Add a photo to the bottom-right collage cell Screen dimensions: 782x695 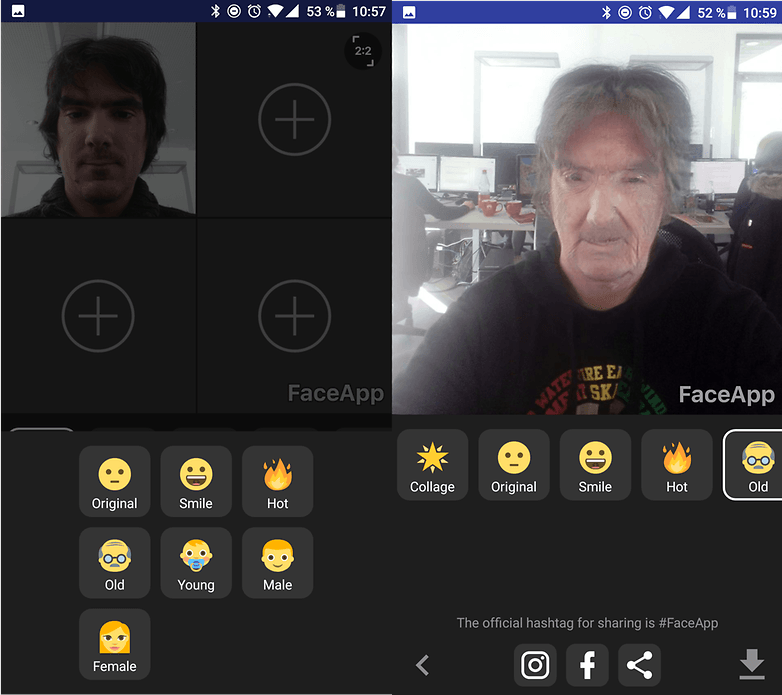[294, 316]
